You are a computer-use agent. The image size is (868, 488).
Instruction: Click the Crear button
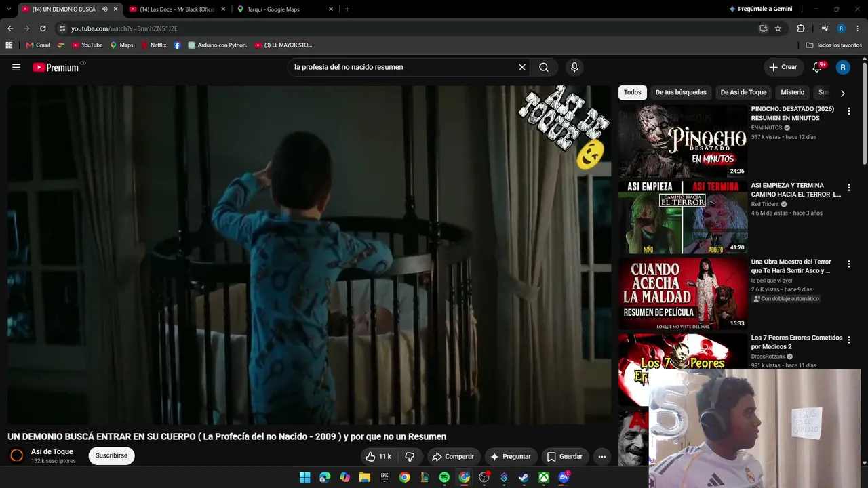point(783,67)
